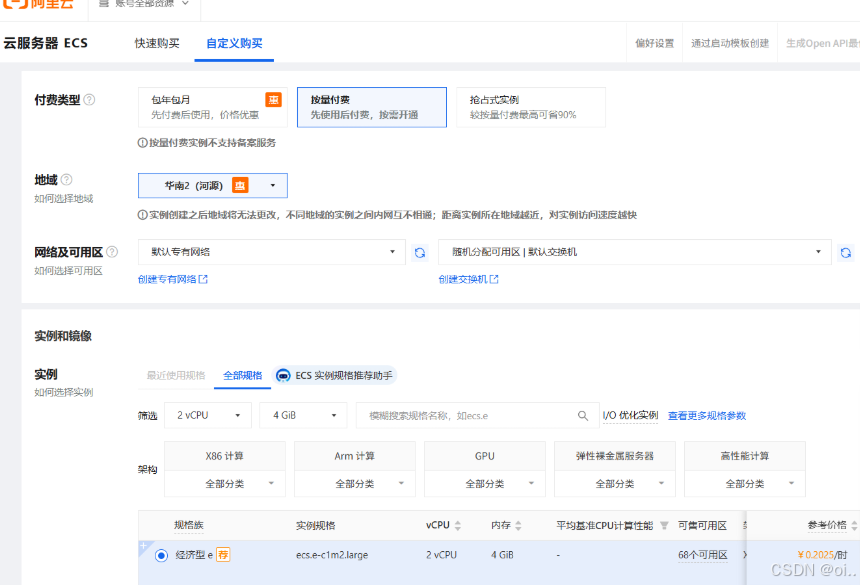
Task: Refresh the 默认交换机 zone list
Action: tap(846, 253)
